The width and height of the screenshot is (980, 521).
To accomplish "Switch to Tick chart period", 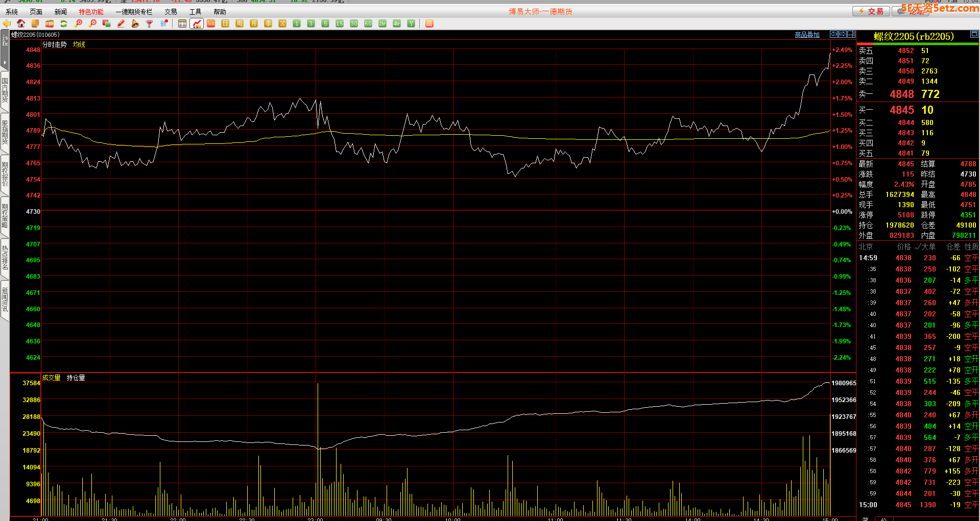I will (x=211, y=23).
